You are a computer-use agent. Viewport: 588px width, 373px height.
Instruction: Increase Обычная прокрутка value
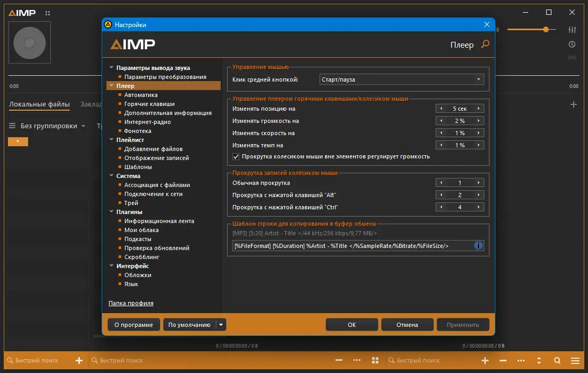478,183
